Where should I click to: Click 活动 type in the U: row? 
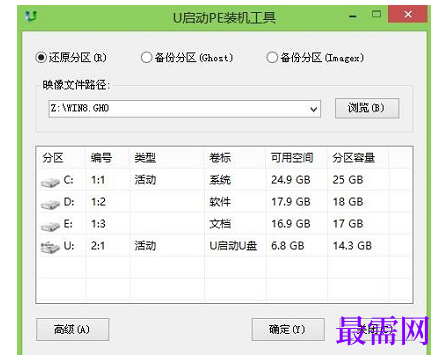[x=145, y=246]
